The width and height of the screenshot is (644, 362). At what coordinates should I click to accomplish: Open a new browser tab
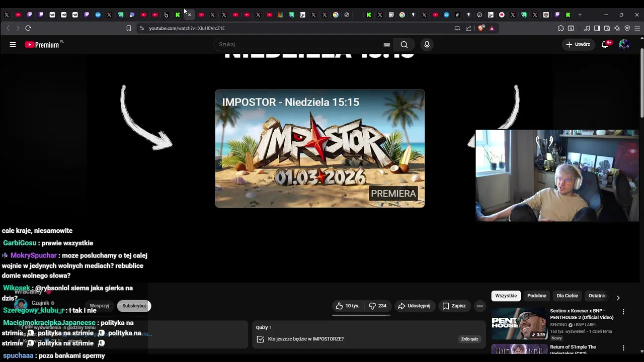click(x=580, y=15)
